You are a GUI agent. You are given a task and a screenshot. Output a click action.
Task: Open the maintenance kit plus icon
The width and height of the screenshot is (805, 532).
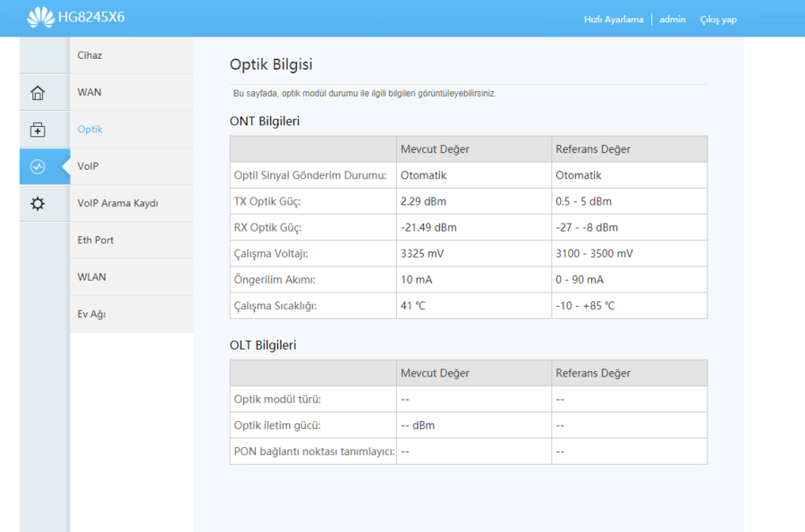pos(38,130)
